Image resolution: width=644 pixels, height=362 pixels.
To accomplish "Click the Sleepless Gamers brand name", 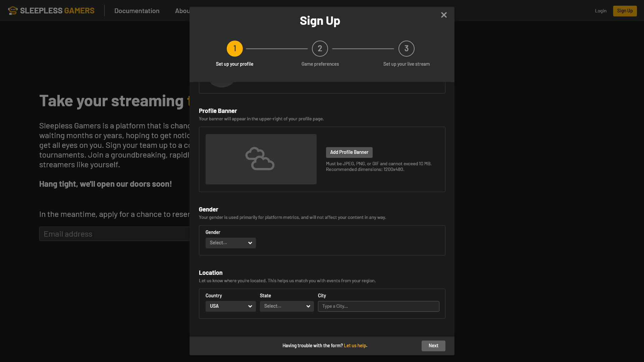I will point(57,11).
